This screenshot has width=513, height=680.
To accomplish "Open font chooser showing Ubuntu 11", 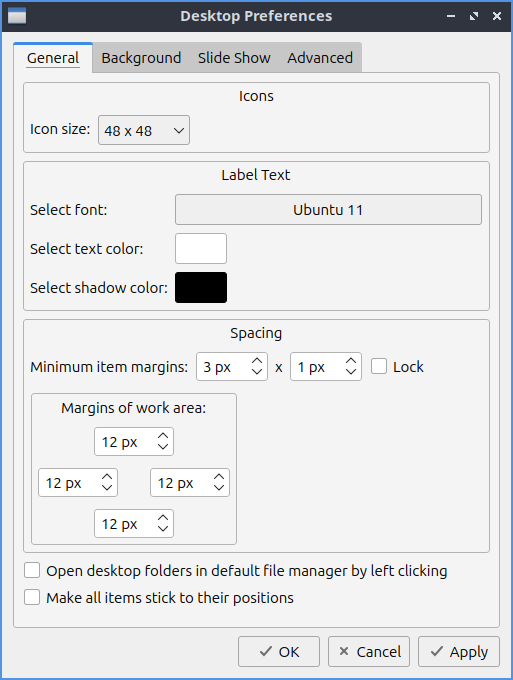I will pos(328,210).
